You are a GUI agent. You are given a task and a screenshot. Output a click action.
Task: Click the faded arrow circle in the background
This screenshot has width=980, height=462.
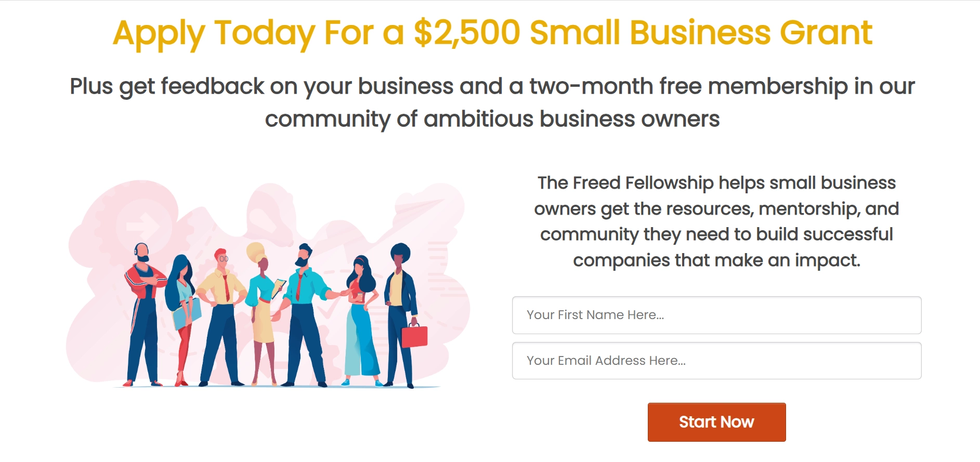coord(143,227)
